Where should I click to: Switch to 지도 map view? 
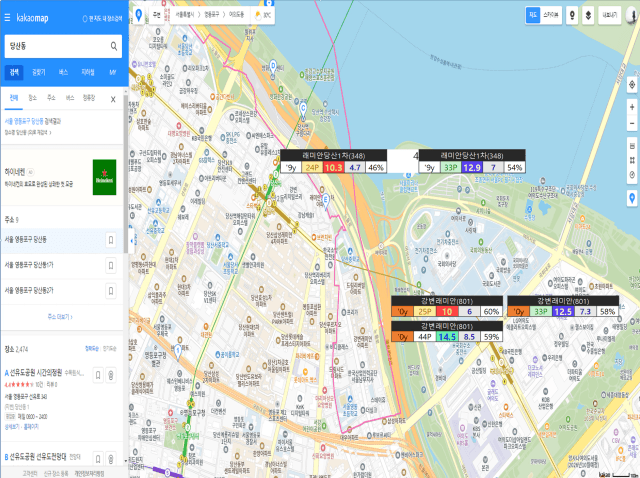coord(533,16)
